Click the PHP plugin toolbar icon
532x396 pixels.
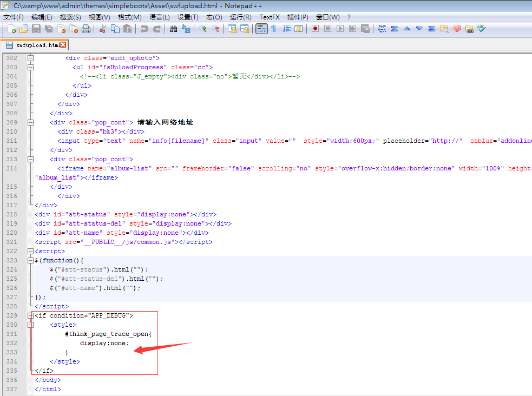382,29
